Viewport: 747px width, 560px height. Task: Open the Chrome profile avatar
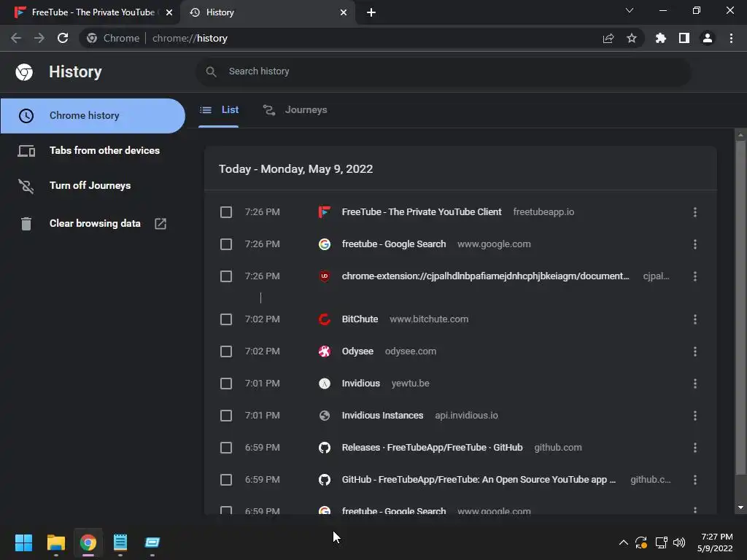click(x=708, y=38)
